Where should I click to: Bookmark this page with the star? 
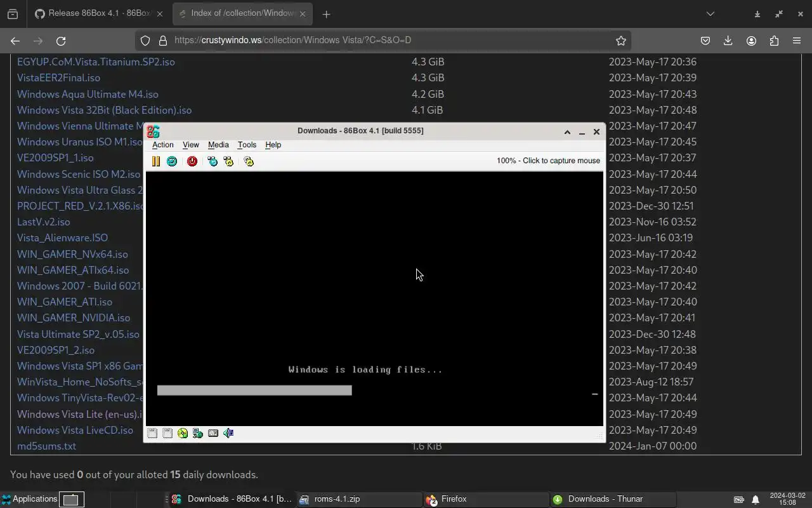point(621,41)
